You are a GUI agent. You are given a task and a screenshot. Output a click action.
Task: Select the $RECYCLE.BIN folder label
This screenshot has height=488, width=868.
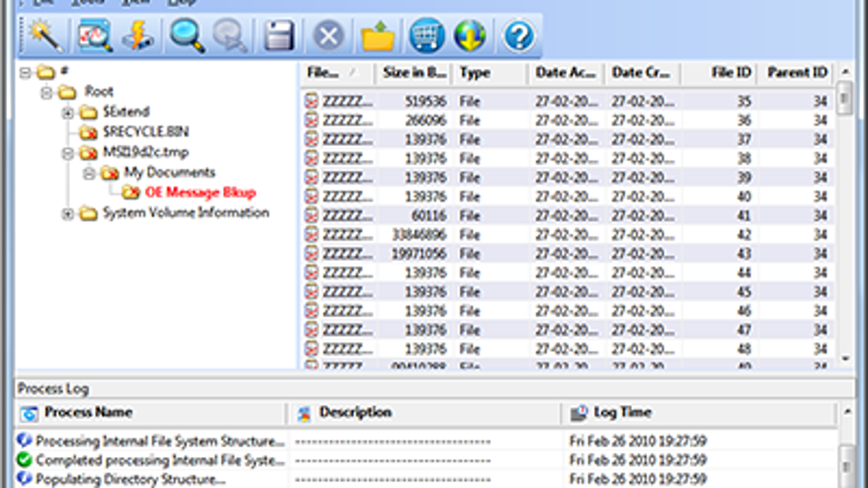(145, 132)
